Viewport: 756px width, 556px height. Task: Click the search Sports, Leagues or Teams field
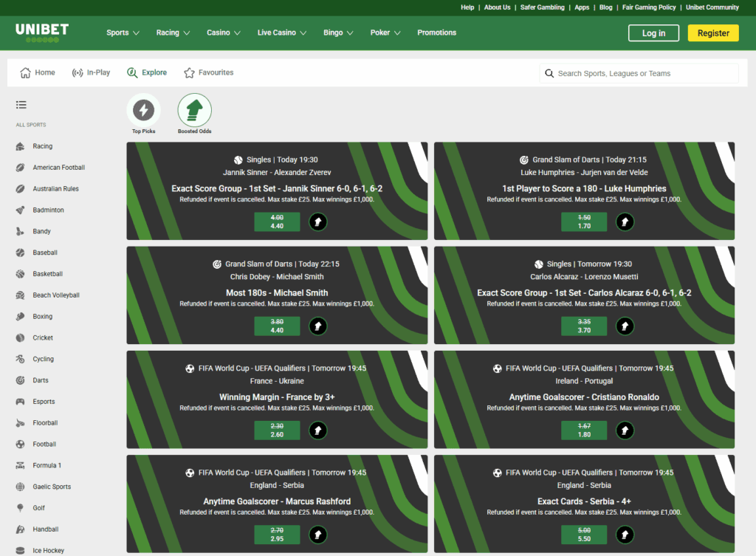click(639, 73)
